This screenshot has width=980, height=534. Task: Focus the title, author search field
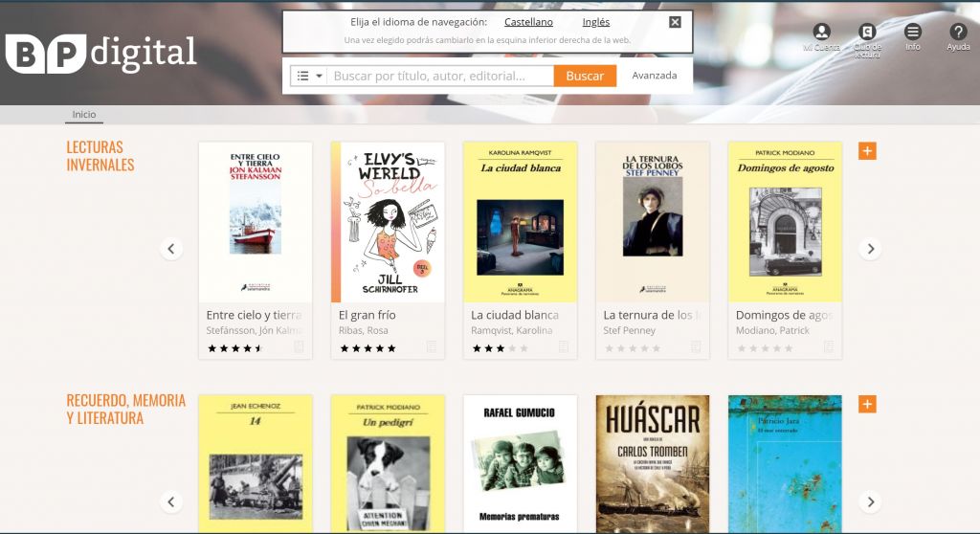click(440, 76)
